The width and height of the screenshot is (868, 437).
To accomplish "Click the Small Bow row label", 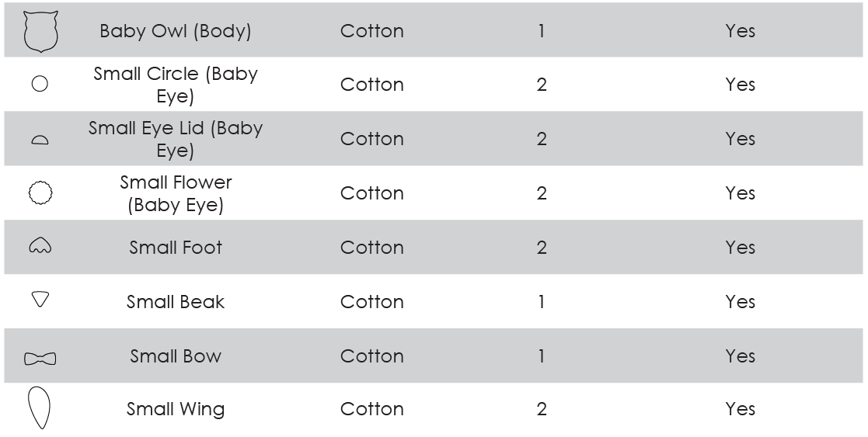I will [176, 355].
